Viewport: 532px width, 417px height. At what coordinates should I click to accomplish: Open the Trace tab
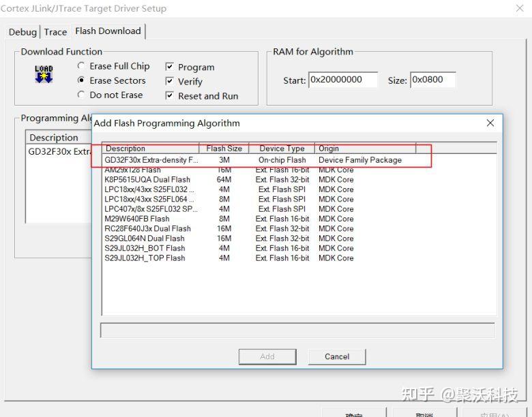55,32
